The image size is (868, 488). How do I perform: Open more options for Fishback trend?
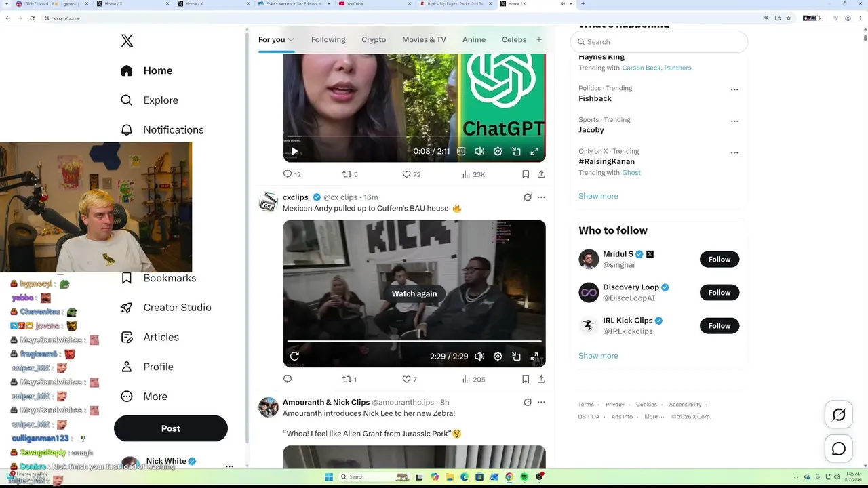click(734, 89)
